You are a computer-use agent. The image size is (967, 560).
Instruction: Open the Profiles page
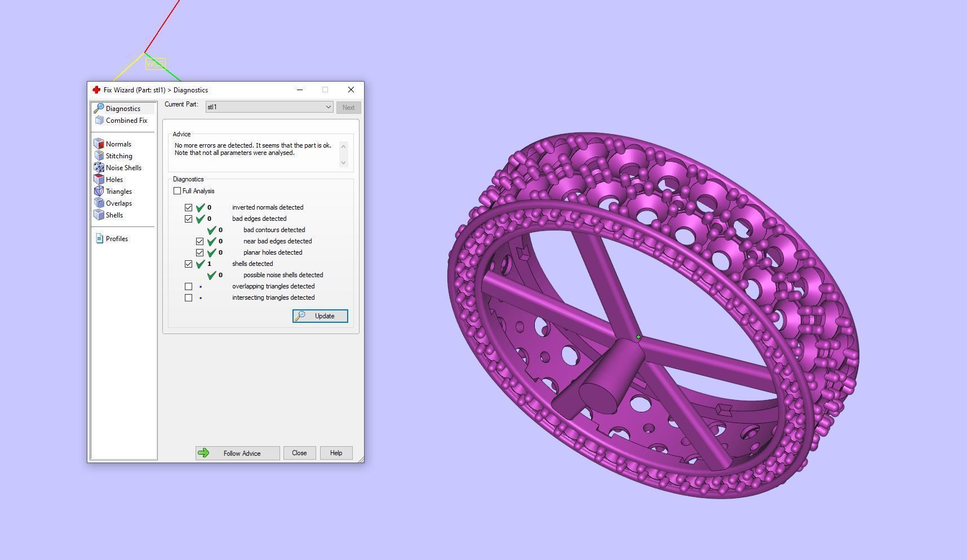tap(117, 238)
